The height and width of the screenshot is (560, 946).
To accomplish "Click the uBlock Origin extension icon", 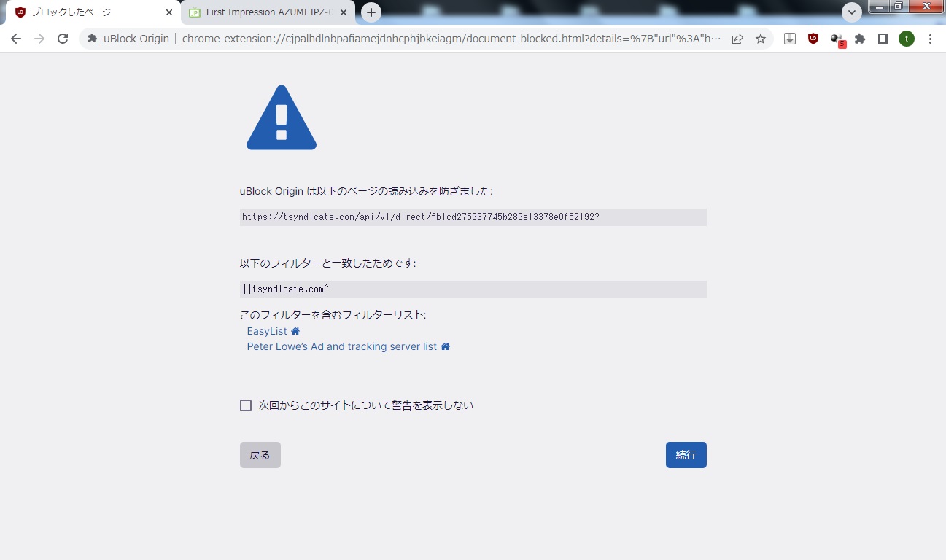I will click(x=813, y=38).
